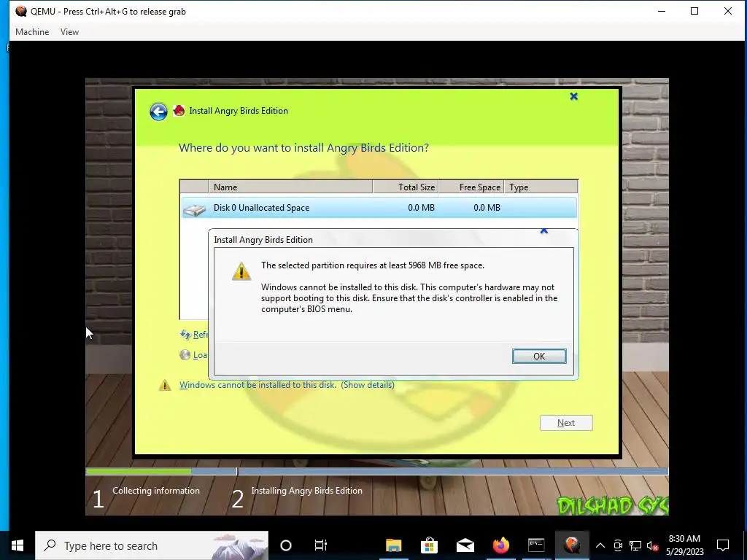
Task: Select Disk 0 Unallocated Space row
Action: [379, 208]
